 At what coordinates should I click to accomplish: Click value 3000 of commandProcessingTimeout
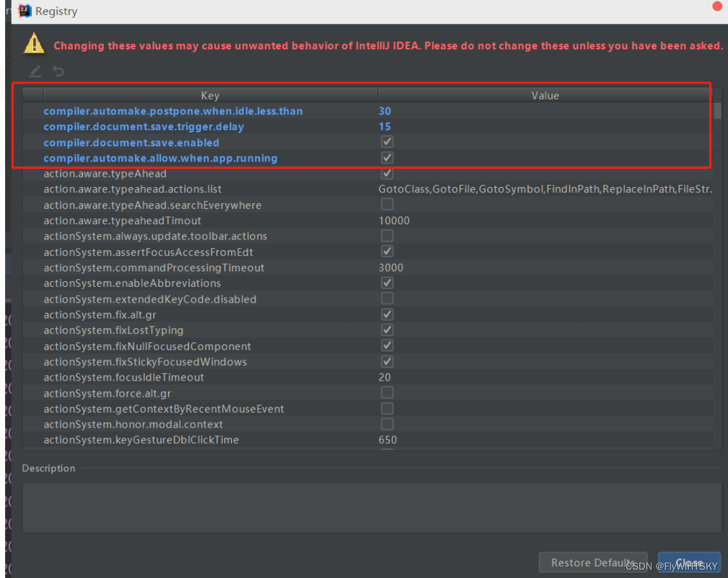tap(391, 268)
